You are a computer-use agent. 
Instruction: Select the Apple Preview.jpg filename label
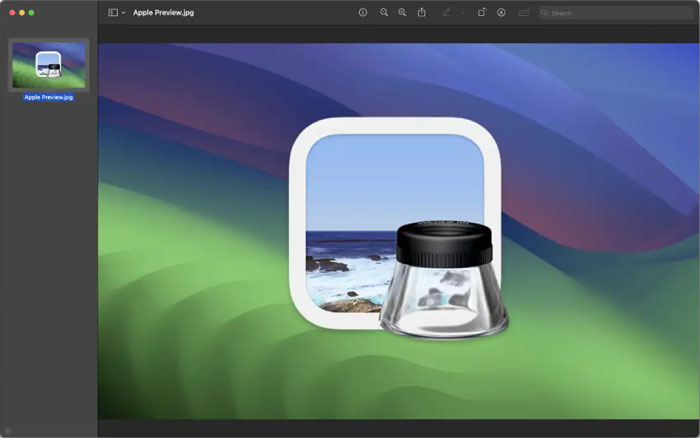(49, 97)
